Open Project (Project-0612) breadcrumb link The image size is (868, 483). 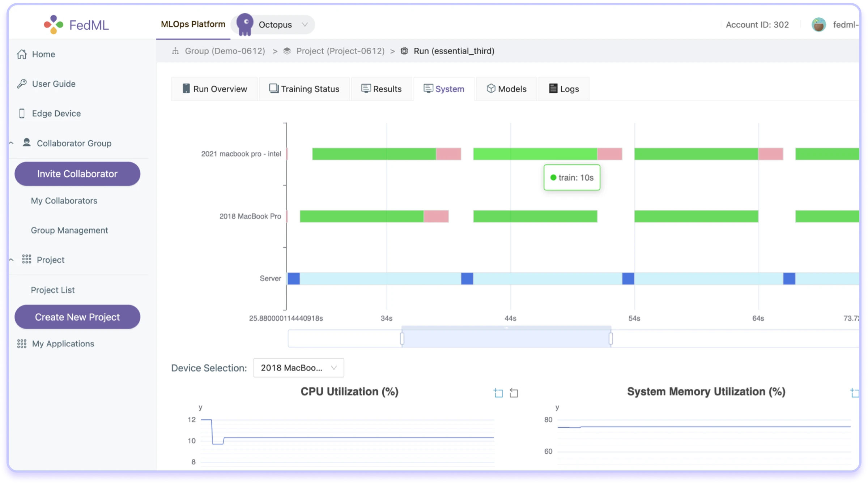[340, 51]
